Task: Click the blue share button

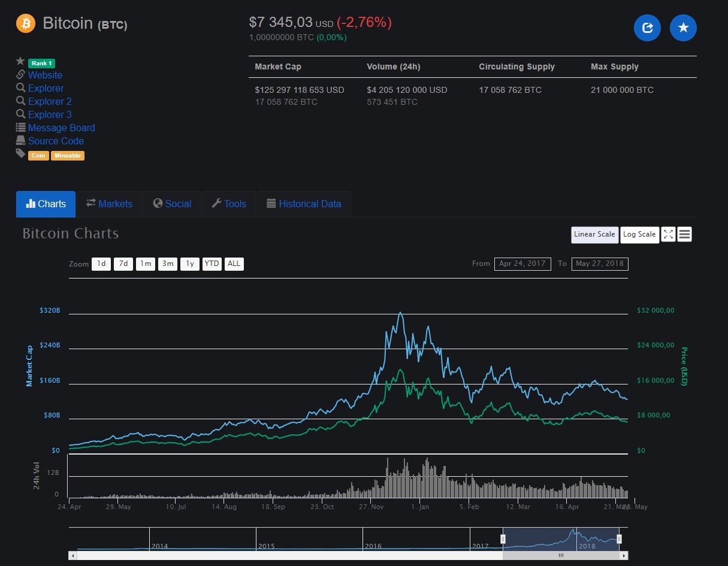Action: coord(647,28)
